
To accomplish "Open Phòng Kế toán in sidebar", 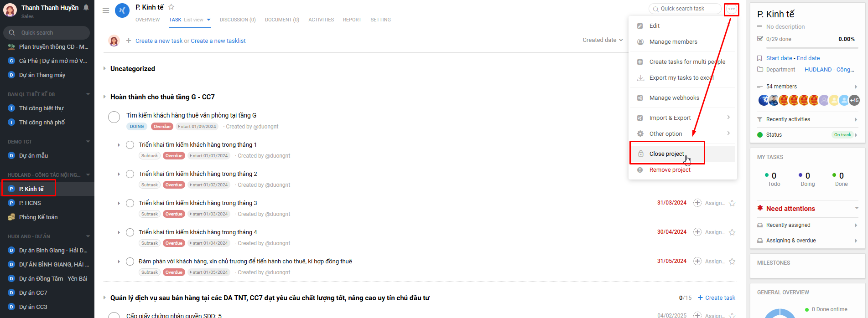I will tap(38, 217).
